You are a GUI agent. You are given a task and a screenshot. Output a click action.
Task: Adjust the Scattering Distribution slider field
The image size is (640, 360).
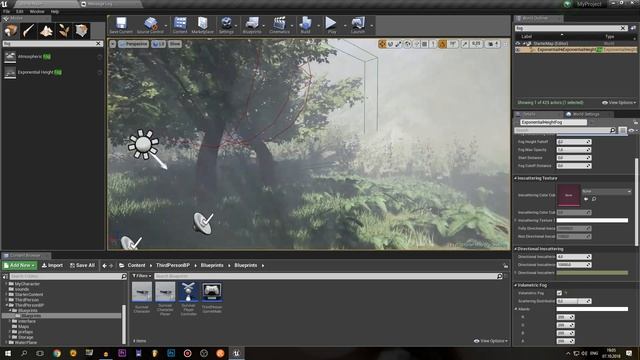point(574,301)
